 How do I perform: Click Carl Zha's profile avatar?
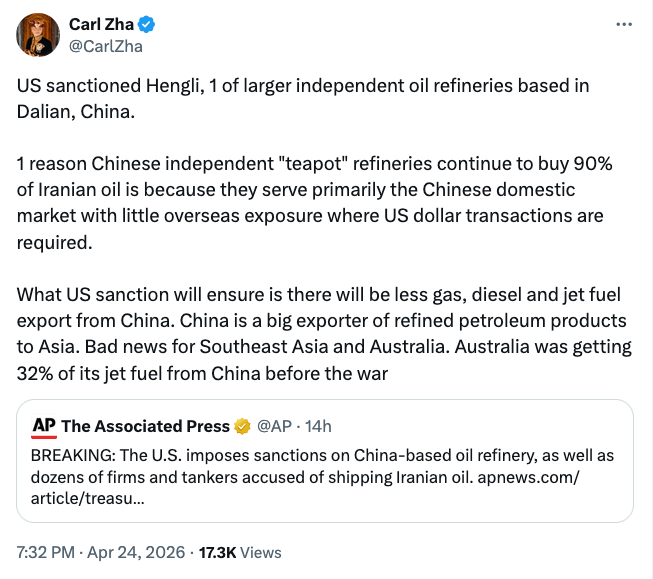pos(36,35)
